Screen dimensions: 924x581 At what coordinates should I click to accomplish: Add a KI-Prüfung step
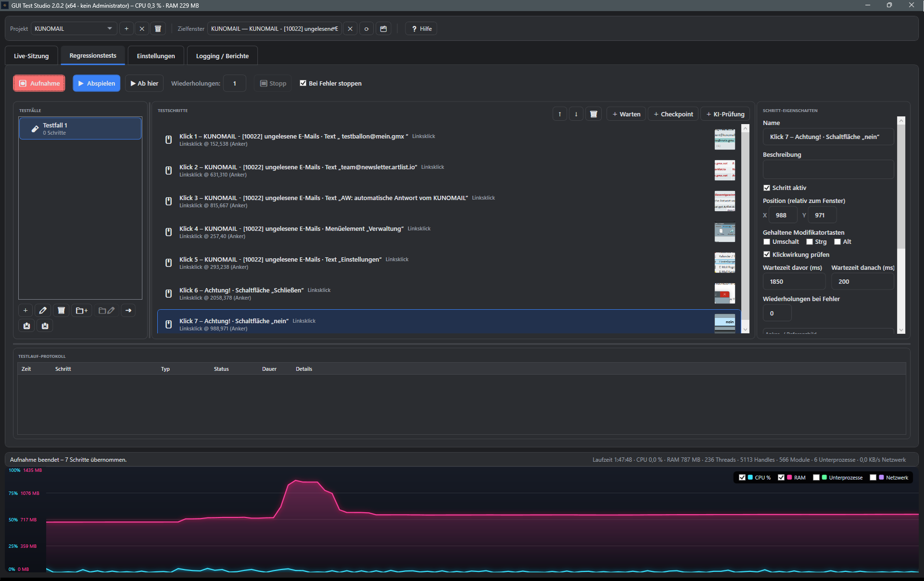pyautogui.click(x=725, y=114)
